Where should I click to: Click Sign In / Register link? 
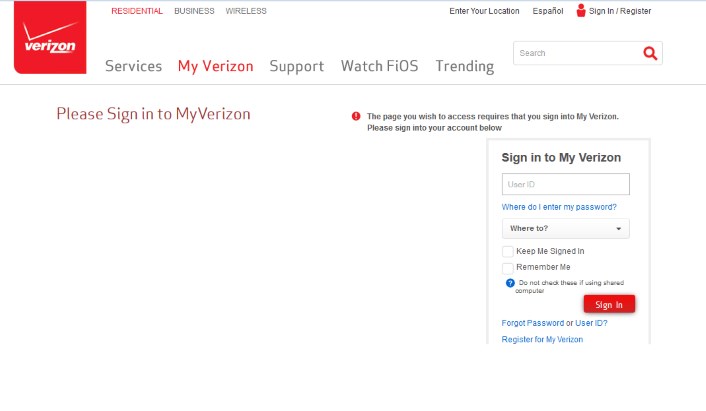(x=620, y=11)
